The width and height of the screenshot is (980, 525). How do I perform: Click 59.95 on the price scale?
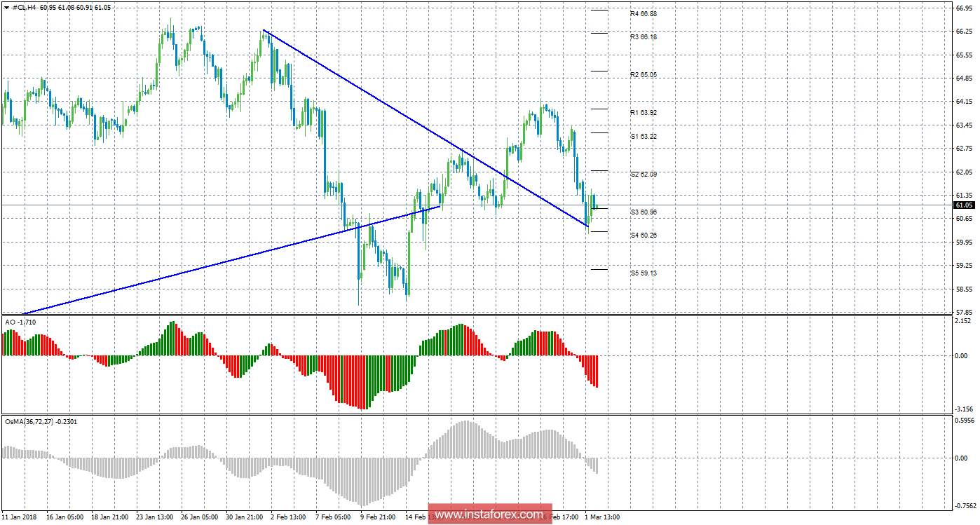click(965, 242)
